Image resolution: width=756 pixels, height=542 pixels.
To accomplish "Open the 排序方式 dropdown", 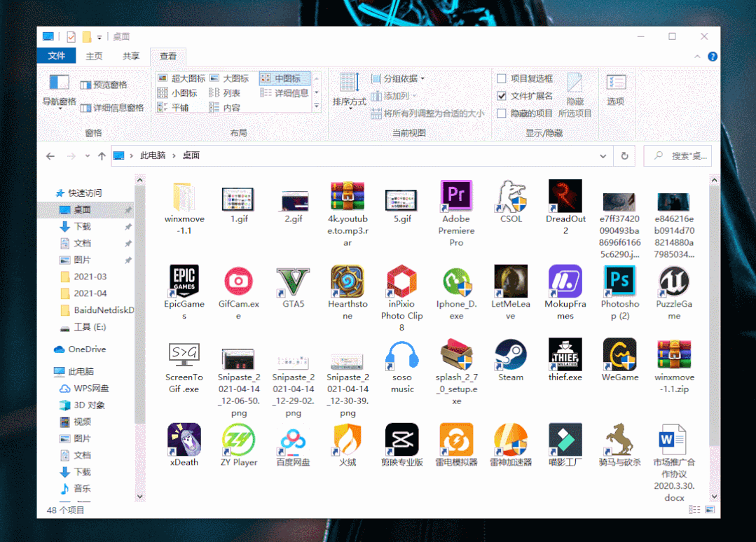I will click(x=350, y=92).
